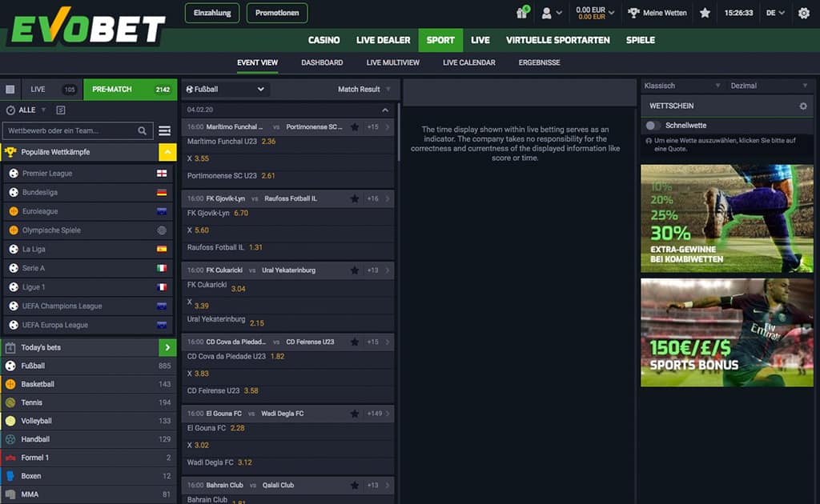The image size is (820, 504).
Task: Switch to the LIVE CALENDAR tab
Action: pyautogui.click(x=468, y=62)
